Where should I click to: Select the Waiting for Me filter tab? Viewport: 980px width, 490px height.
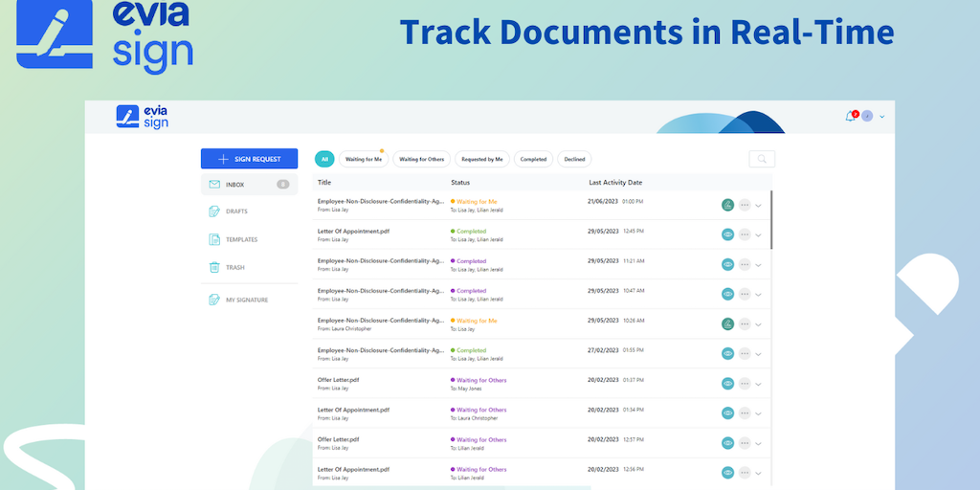(365, 160)
